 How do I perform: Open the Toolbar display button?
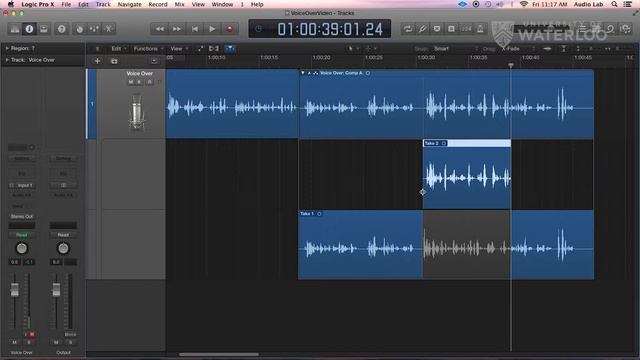click(44, 29)
